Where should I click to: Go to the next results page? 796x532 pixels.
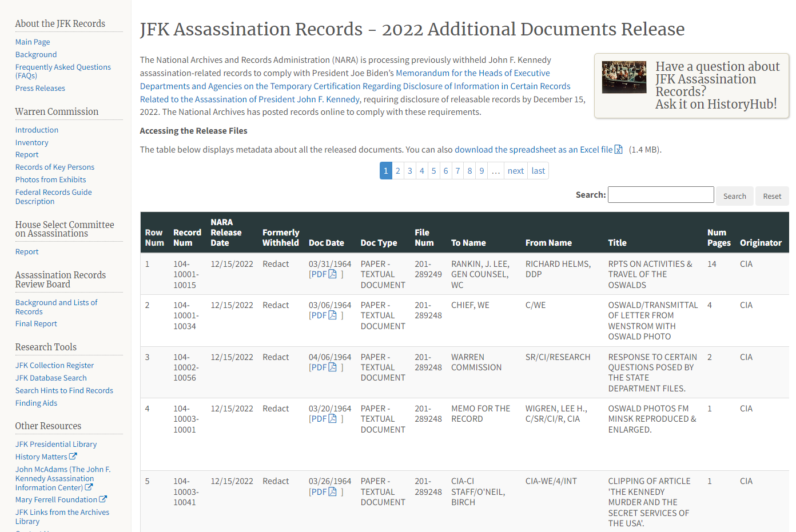tap(516, 171)
